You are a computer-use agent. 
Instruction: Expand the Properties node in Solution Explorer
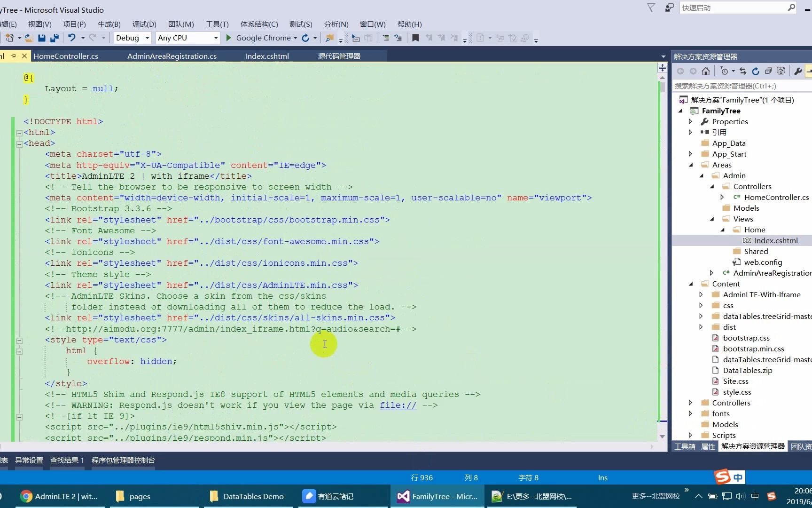[x=690, y=121]
